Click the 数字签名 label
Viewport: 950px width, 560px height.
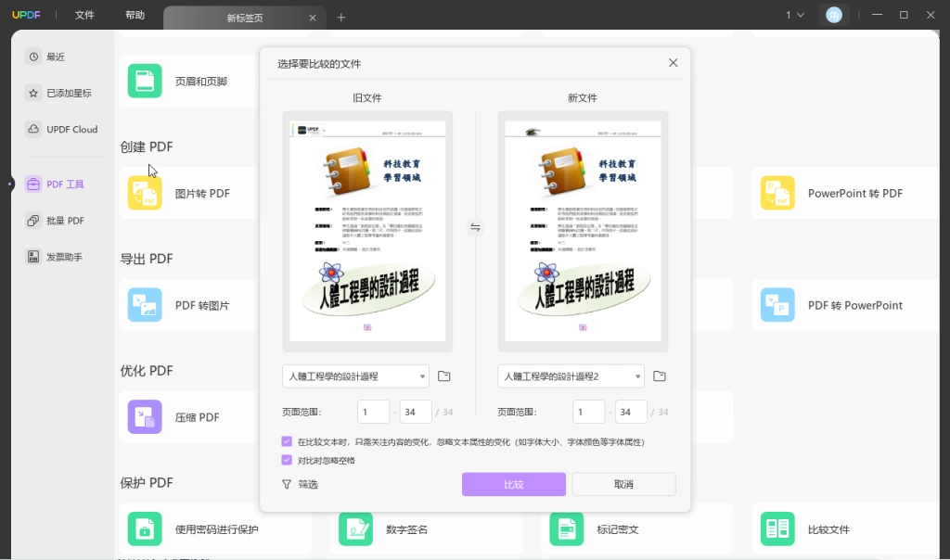coord(406,529)
